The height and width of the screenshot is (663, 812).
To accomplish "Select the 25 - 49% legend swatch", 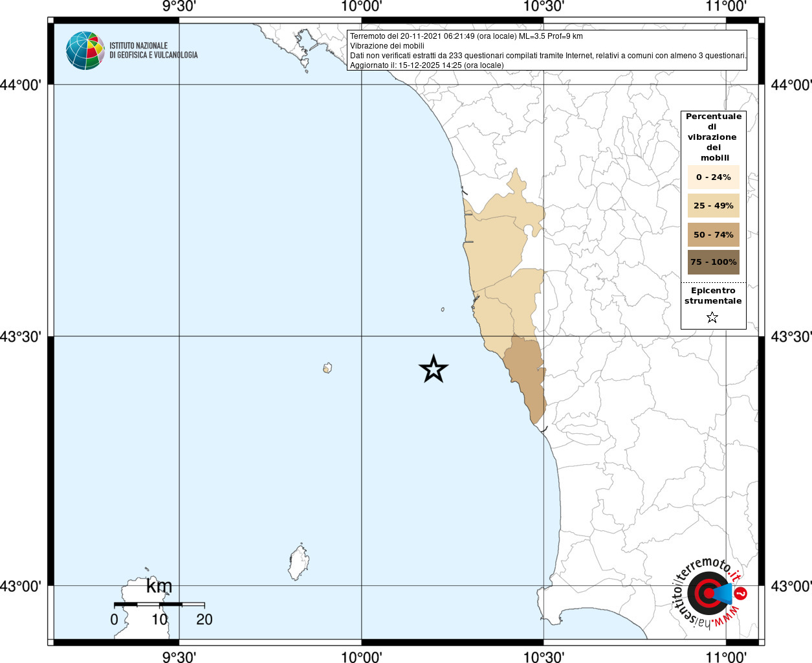I will (x=713, y=205).
